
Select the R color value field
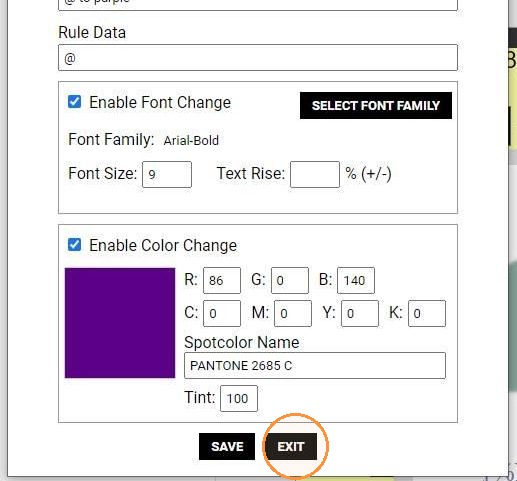pos(222,280)
